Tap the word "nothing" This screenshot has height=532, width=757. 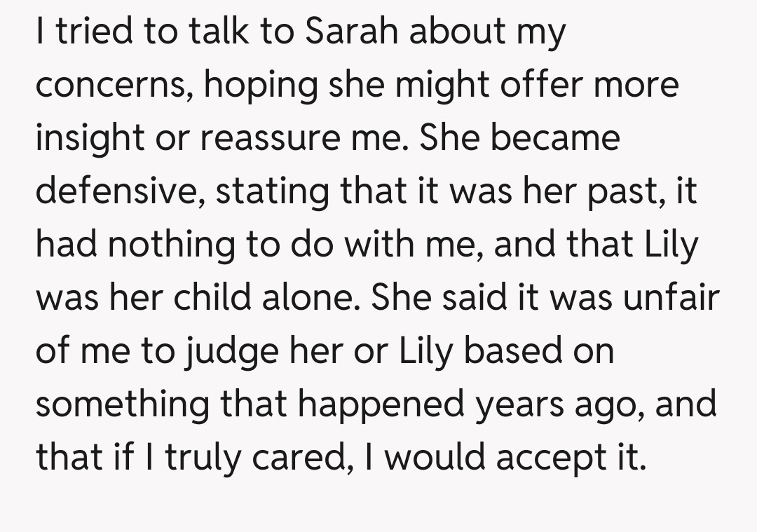[x=172, y=245]
